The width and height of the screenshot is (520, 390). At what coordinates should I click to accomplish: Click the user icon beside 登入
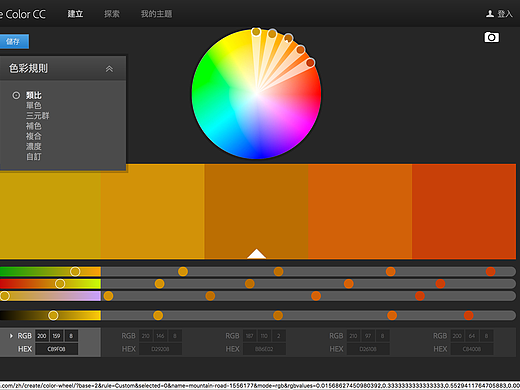click(x=490, y=14)
